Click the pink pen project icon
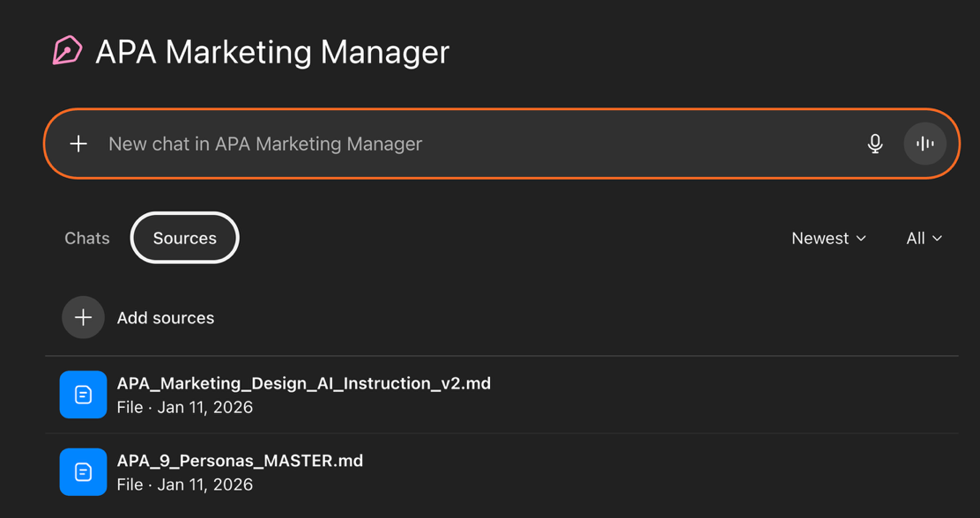This screenshot has height=518, width=980. pos(67,51)
